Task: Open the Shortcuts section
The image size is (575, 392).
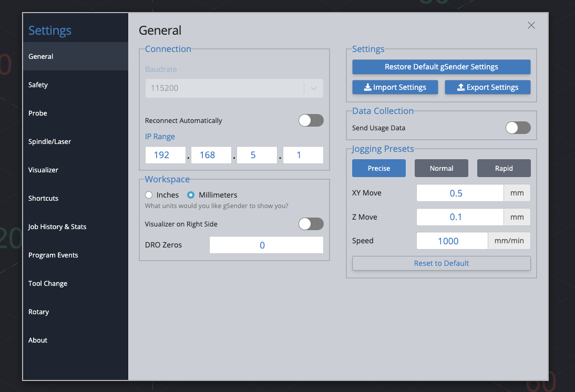Action: click(x=43, y=198)
